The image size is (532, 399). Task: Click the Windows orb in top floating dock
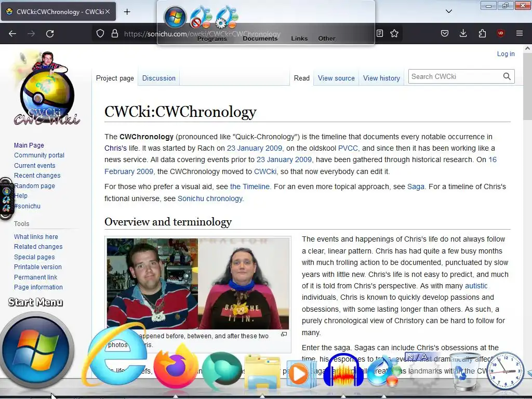pyautogui.click(x=175, y=17)
